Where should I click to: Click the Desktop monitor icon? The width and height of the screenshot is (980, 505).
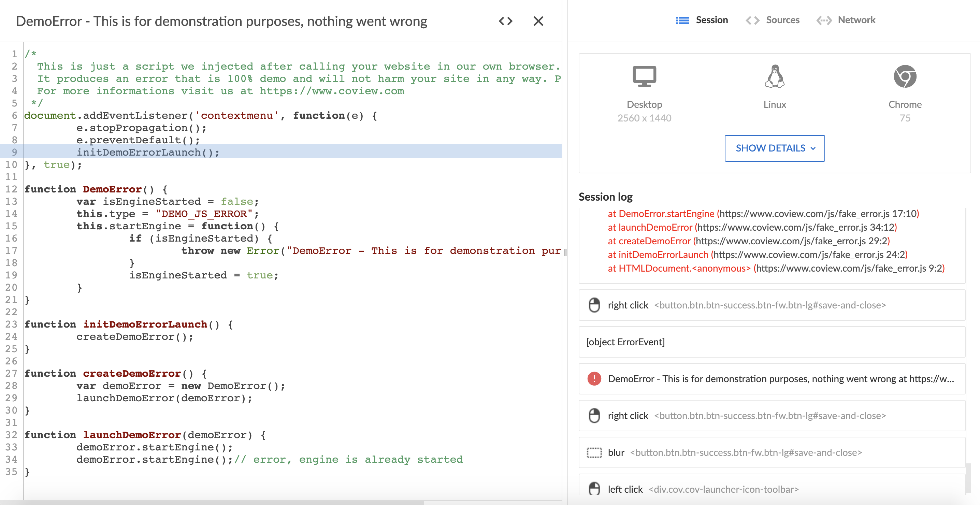point(644,76)
